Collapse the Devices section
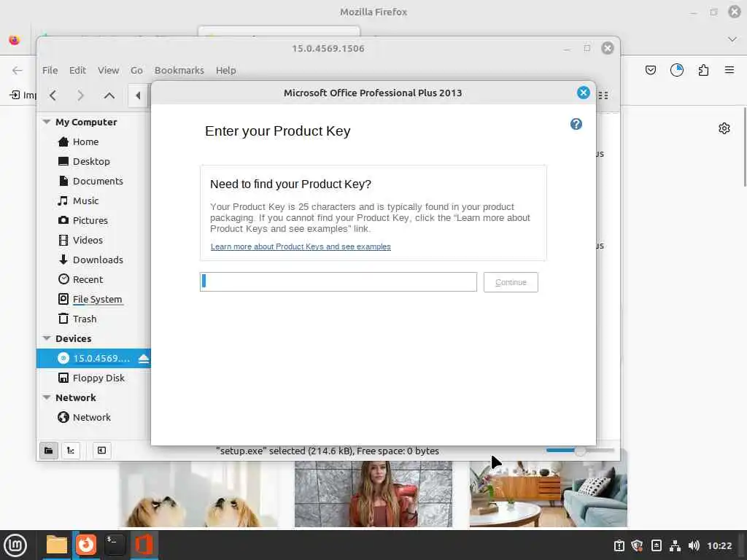This screenshot has height=560, width=747. coord(47,338)
